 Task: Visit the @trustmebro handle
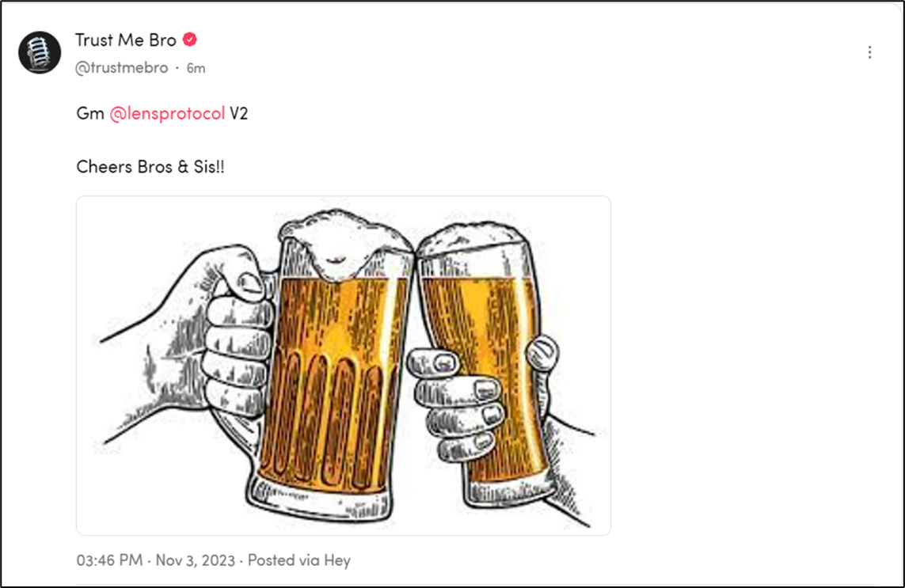point(122,67)
